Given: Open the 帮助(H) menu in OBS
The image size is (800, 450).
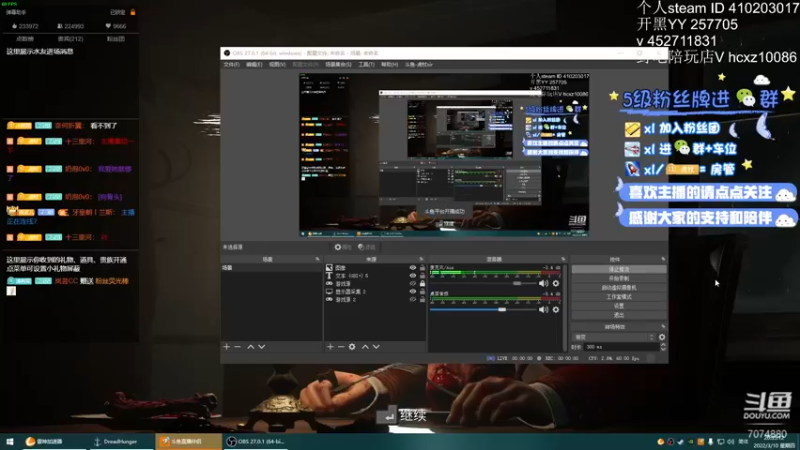Looking at the screenshot, I should click(389, 65).
